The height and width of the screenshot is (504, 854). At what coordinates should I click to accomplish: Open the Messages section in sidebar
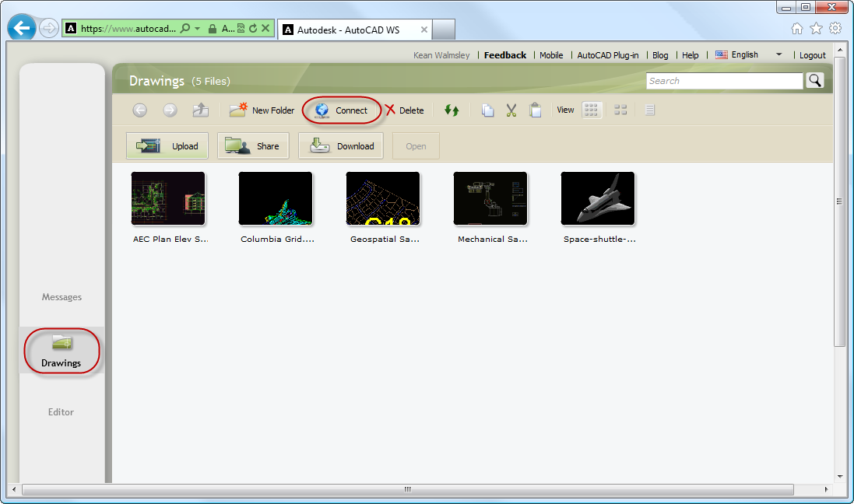62,297
